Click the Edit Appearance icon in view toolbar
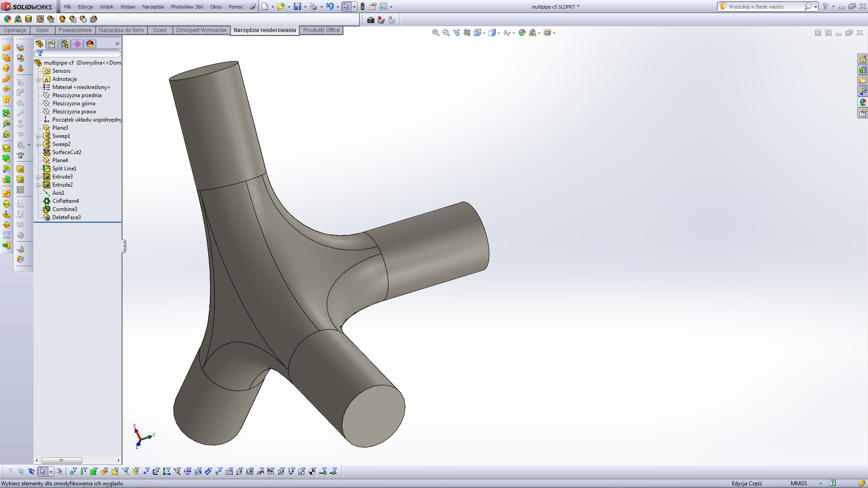This screenshot has width=868, height=488. point(522,33)
